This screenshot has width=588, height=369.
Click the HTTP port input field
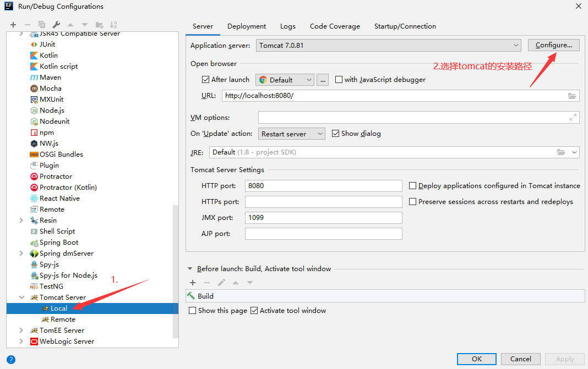(324, 186)
